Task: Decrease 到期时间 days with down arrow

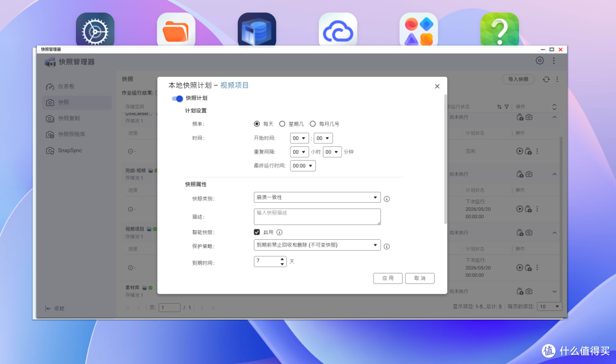Action: click(282, 264)
